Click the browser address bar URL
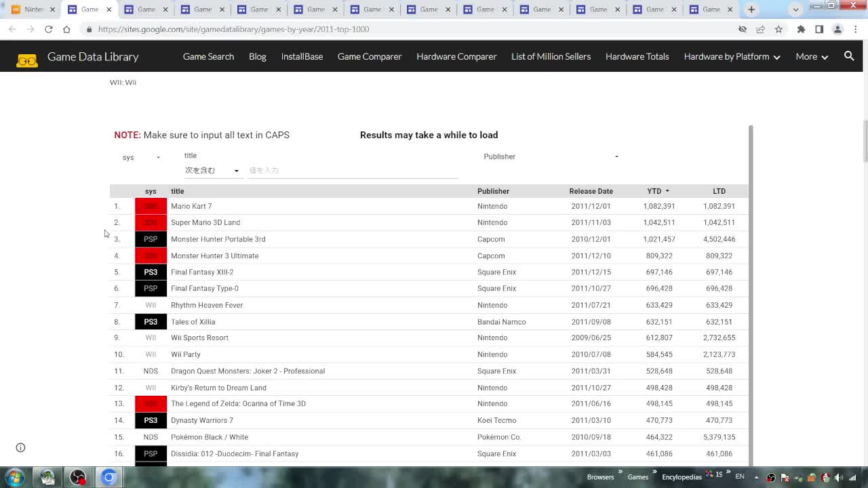The width and height of the screenshot is (868, 488). [233, 29]
